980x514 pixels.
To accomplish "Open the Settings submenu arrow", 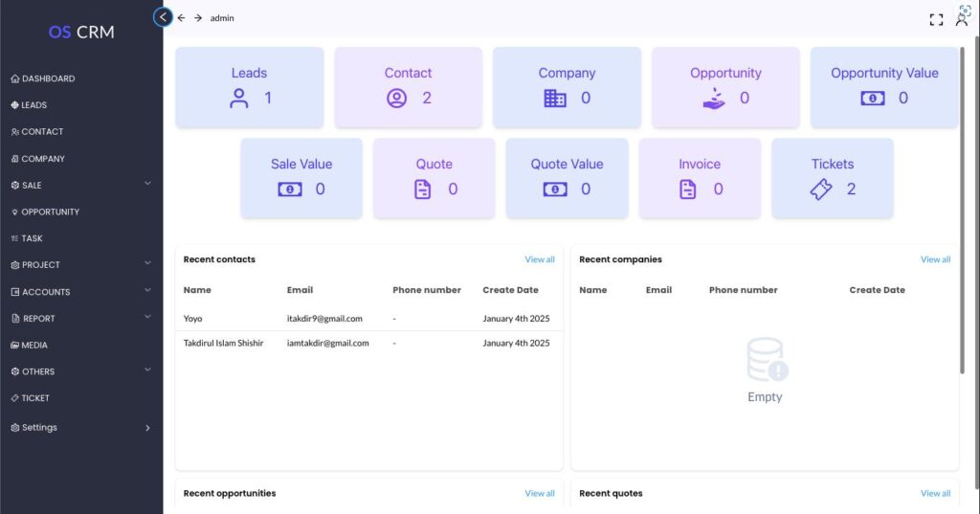I will tap(147, 429).
